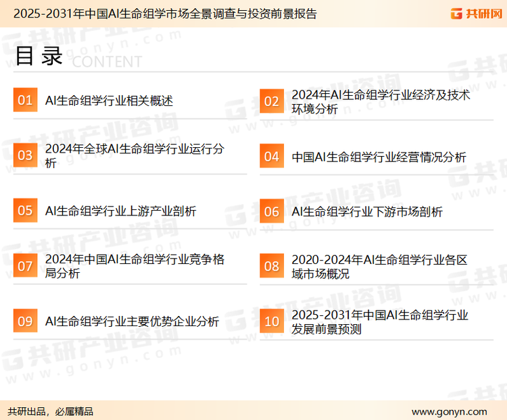Screen dimensions: 507x420
Task: Click the footer slogan 共研出品，必属精品
Action: click(x=51, y=411)
